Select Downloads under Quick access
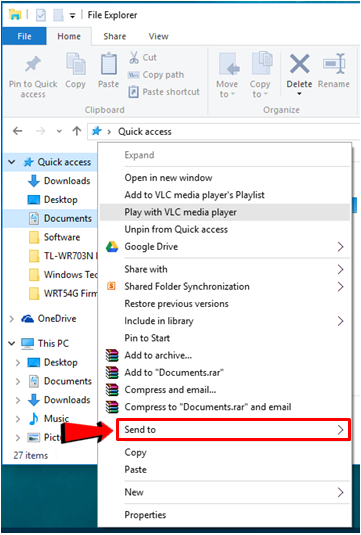Viewport: 361px width, 535px height. point(67,180)
